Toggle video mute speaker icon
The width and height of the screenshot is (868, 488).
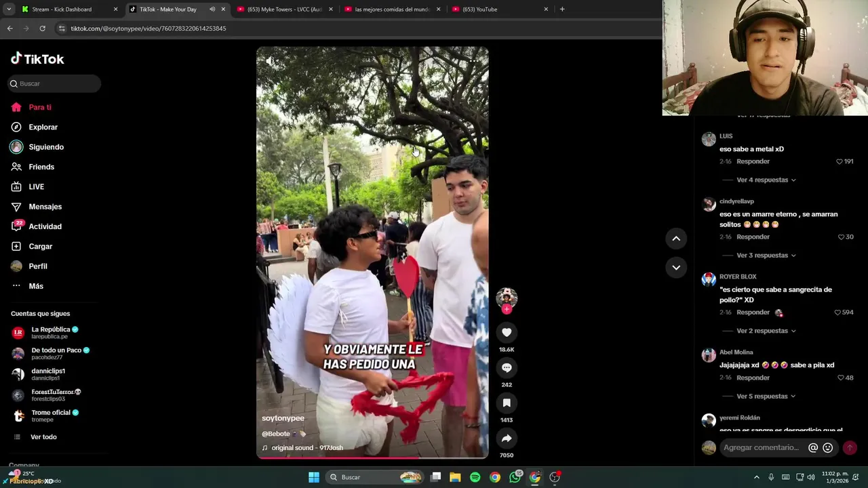[x=270, y=62]
